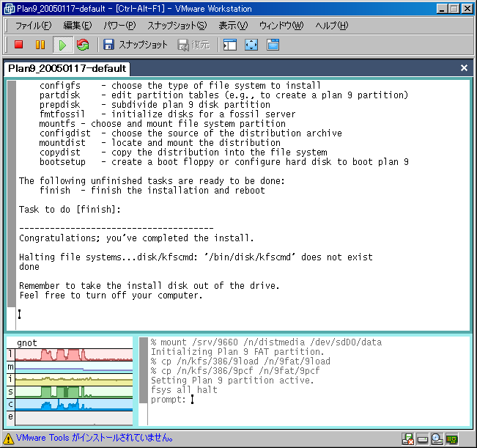This screenshot has height=448, width=477.
Task: Click the 'Congratulations; you've completed the install.' text
Action: point(136,238)
